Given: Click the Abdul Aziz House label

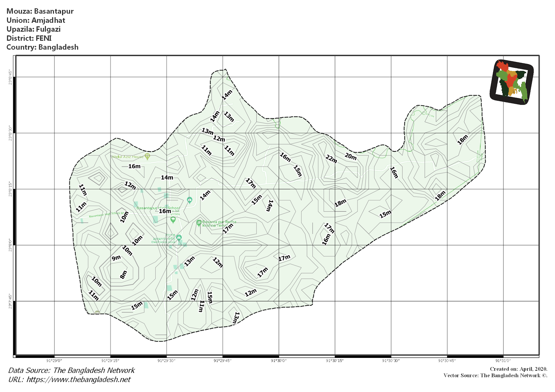Looking at the screenshot, I should click(128, 157).
